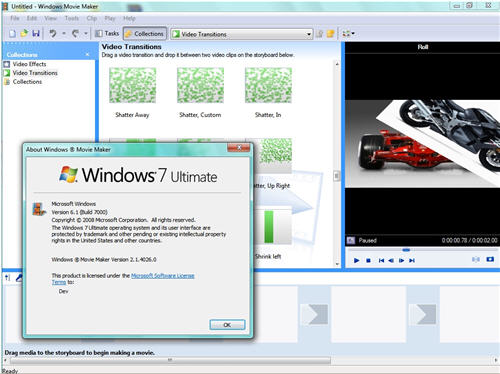The height and width of the screenshot is (374, 500).
Task: Click the transitions list scroll-up arrow
Action: point(337,64)
